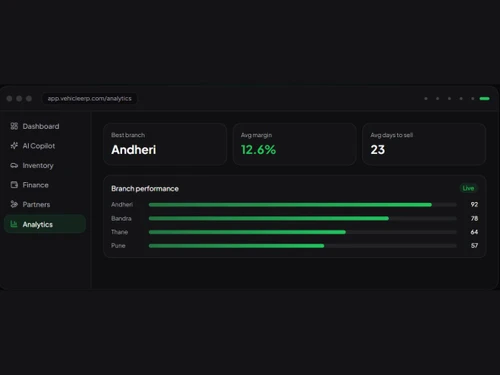Click the Thane performance progress bar
Screen dimensions: 500x375
tap(303, 232)
